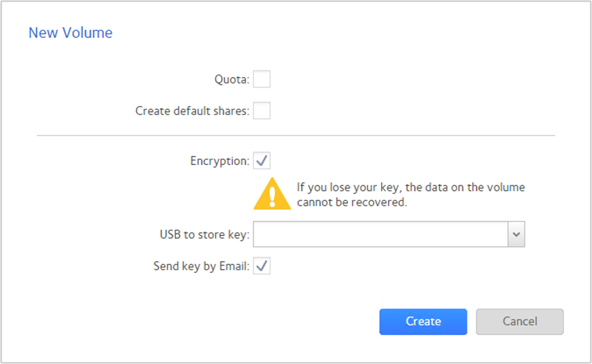Select the Encryption label text
The image size is (592, 364).
pyautogui.click(x=219, y=161)
